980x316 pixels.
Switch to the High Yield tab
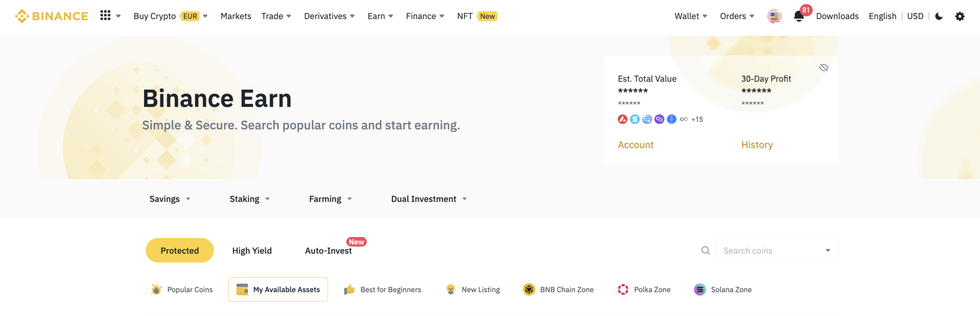coord(252,250)
